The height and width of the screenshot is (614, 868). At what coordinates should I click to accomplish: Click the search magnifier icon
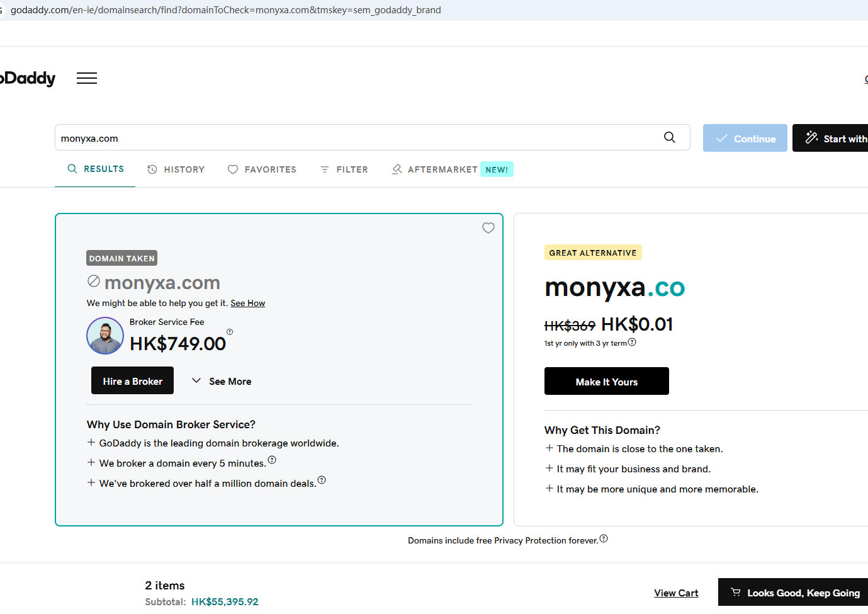pyautogui.click(x=670, y=137)
